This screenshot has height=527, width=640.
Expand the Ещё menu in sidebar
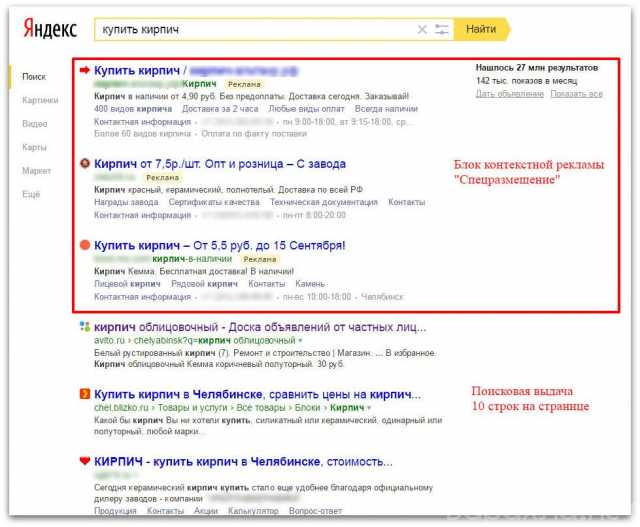pyautogui.click(x=31, y=194)
